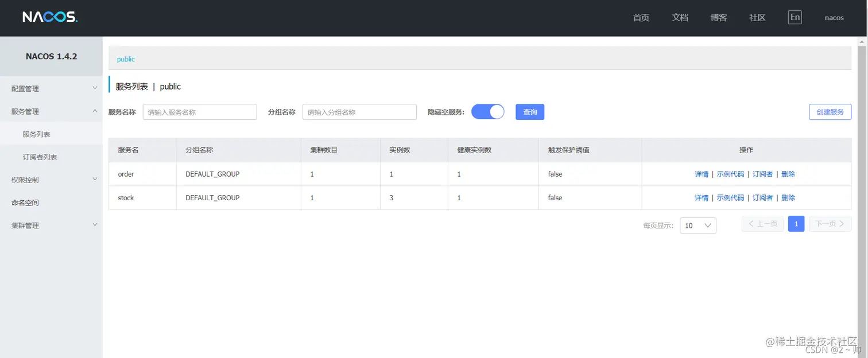The image size is (868, 358).
Task: Click the NACOS 1.4.2 sidebar title
Action: [x=51, y=56]
